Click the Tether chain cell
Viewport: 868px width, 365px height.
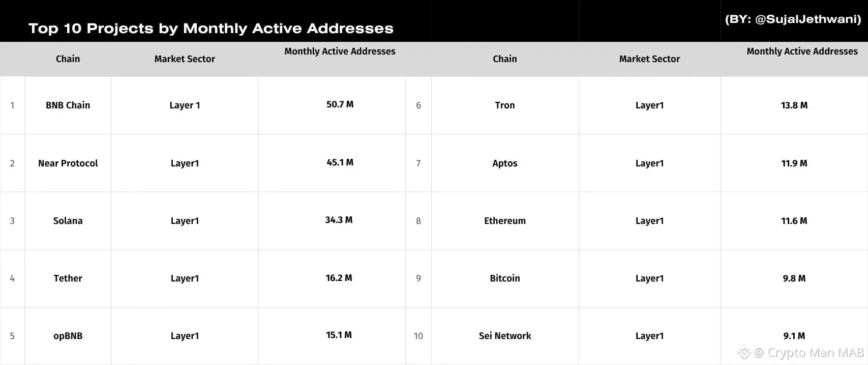pyautogui.click(x=68, y=278)
